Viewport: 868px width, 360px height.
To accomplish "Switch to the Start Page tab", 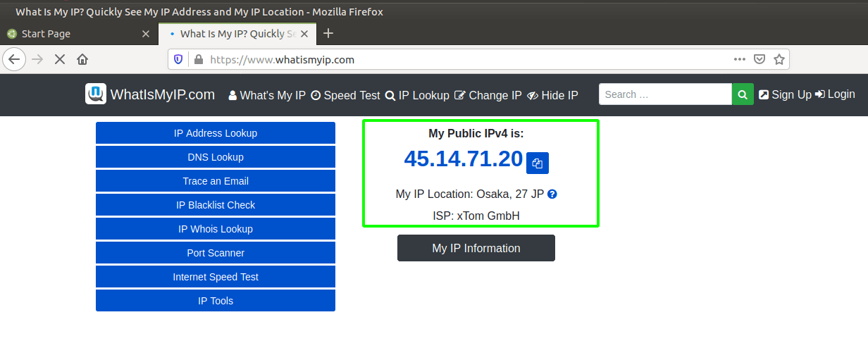I will [78, 33].
